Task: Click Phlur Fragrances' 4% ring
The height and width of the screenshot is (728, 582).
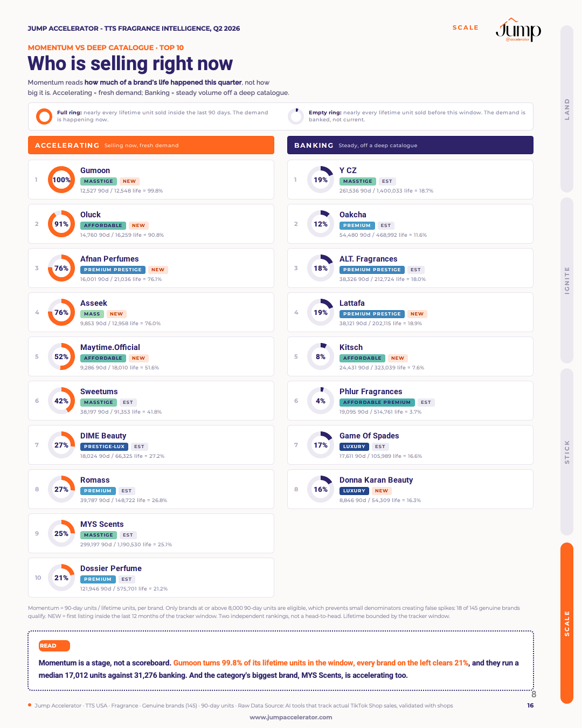Action: tap(321, 401)
